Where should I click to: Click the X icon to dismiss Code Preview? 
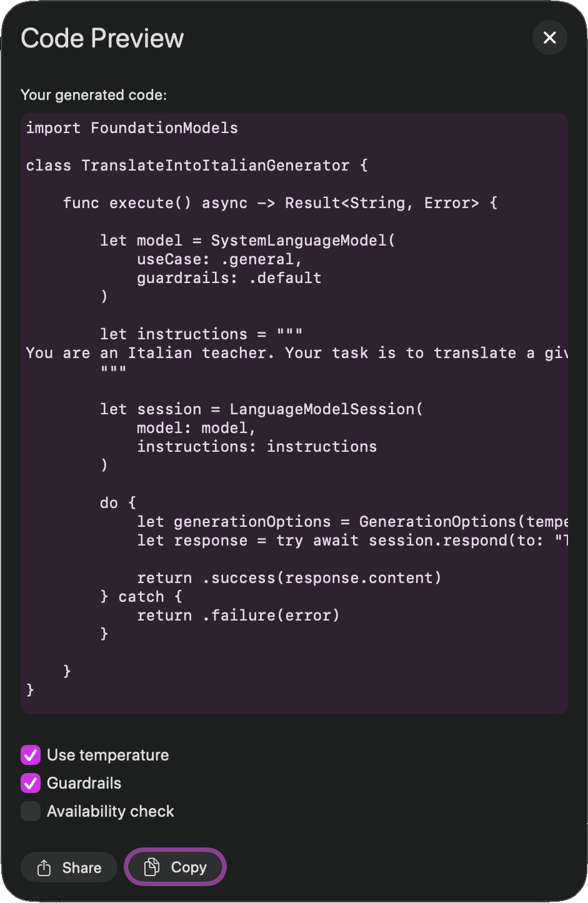[549, 37]
